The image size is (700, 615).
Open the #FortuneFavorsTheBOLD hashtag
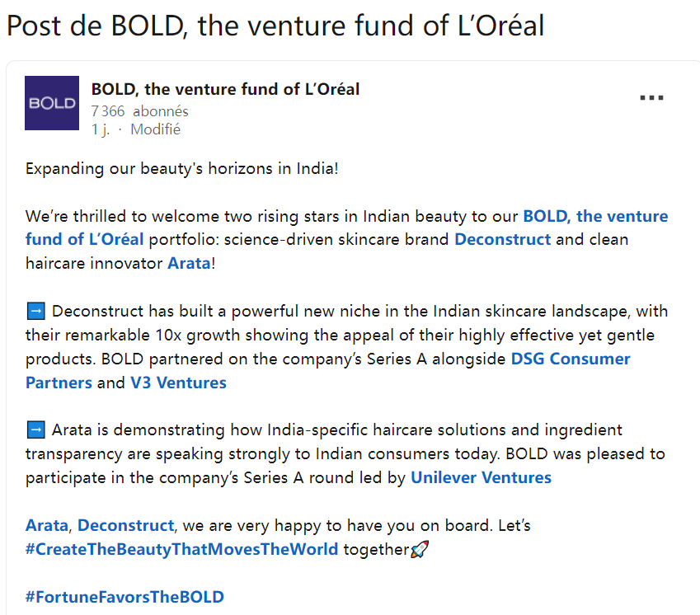pos(124,597)
